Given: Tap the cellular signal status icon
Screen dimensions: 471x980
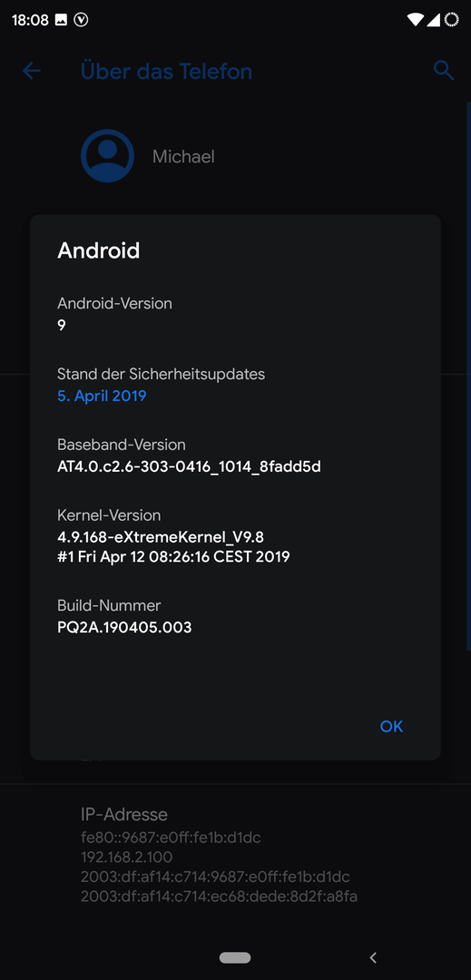Looking at the screenshot, I should tap(433, 20).
